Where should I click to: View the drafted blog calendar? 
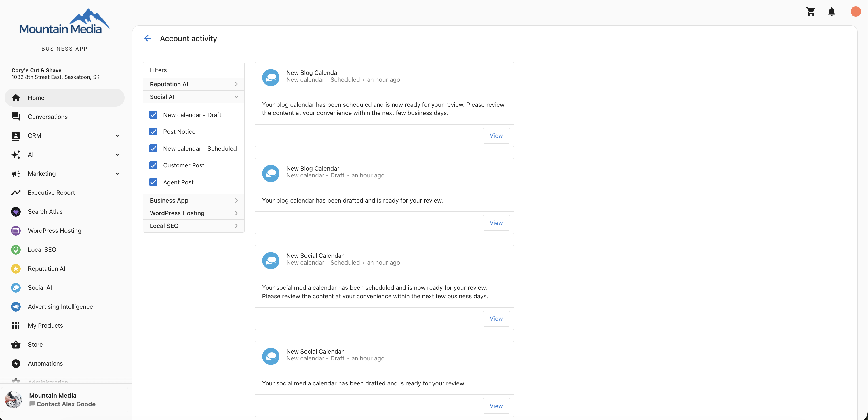[x=496, y=223]
